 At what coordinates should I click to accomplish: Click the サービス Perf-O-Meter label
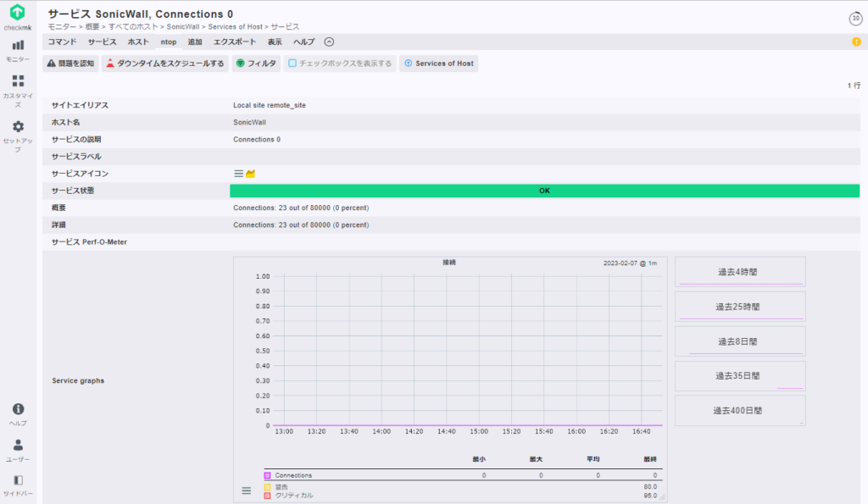point(90,242)
